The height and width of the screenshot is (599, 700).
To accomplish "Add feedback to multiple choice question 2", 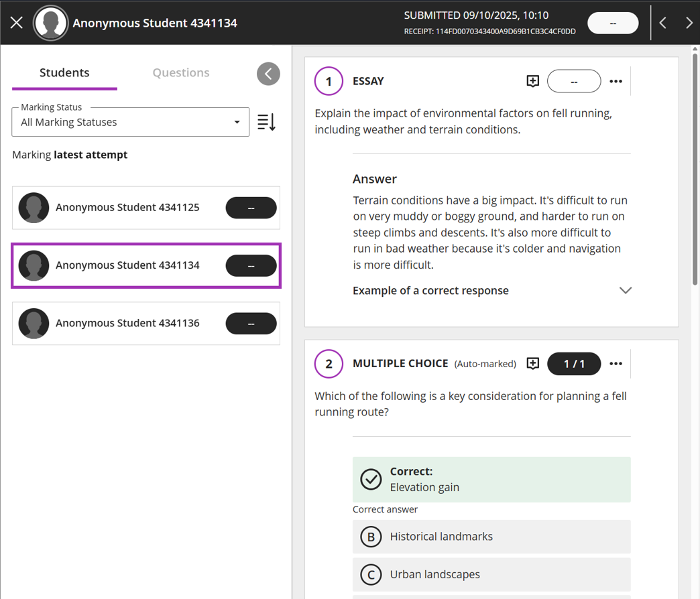I will click(x=532, y=364).
